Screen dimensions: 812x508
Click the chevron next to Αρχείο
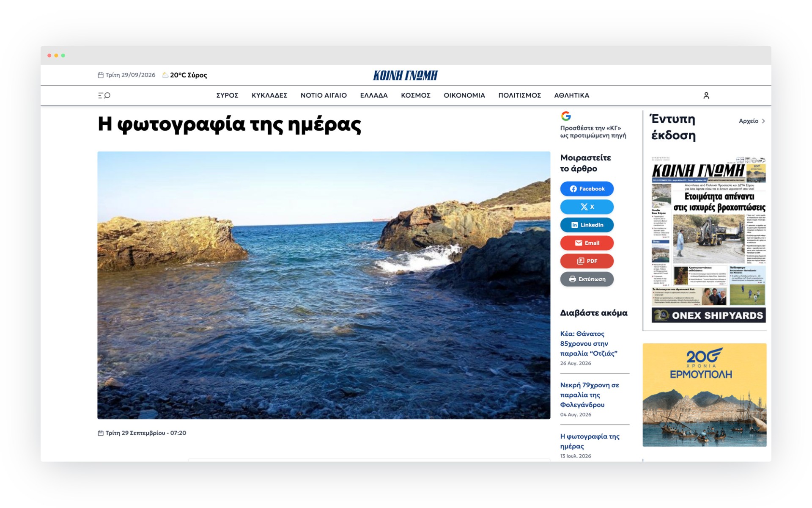click(763, 121)
